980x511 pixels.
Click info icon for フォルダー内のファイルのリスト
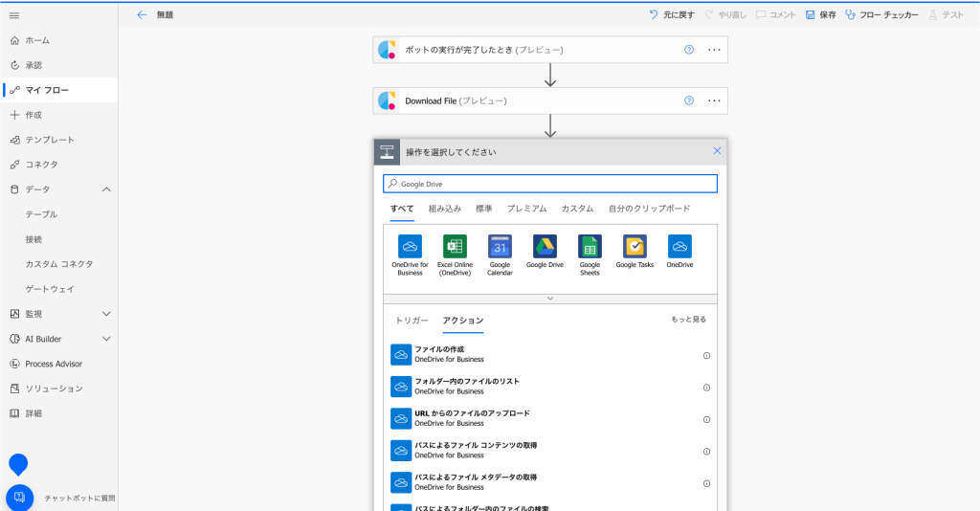(x=706, y=388)
